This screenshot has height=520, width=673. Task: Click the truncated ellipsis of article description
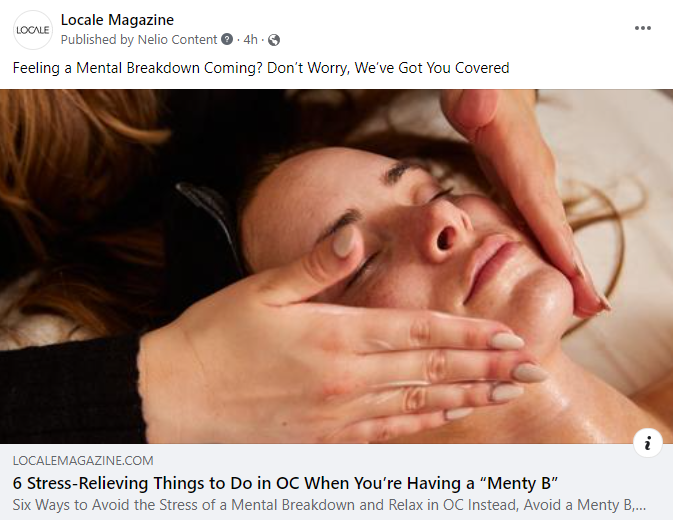pyautogui.click(x=640, y=505)
